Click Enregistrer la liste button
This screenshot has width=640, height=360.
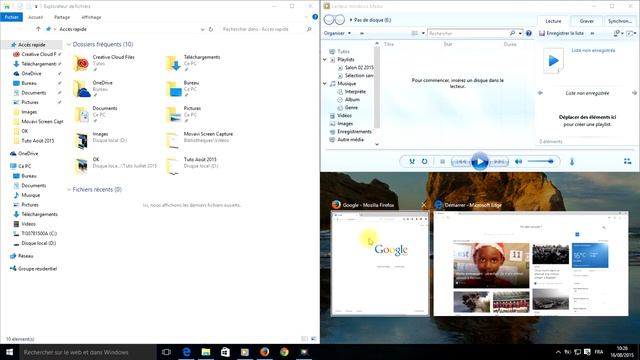tap(562, 33)
